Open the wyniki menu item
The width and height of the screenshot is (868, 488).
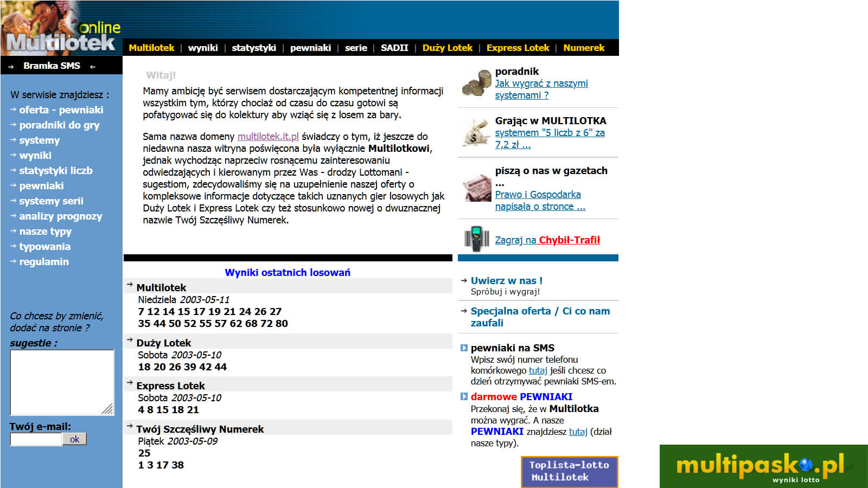coord(203,48)
